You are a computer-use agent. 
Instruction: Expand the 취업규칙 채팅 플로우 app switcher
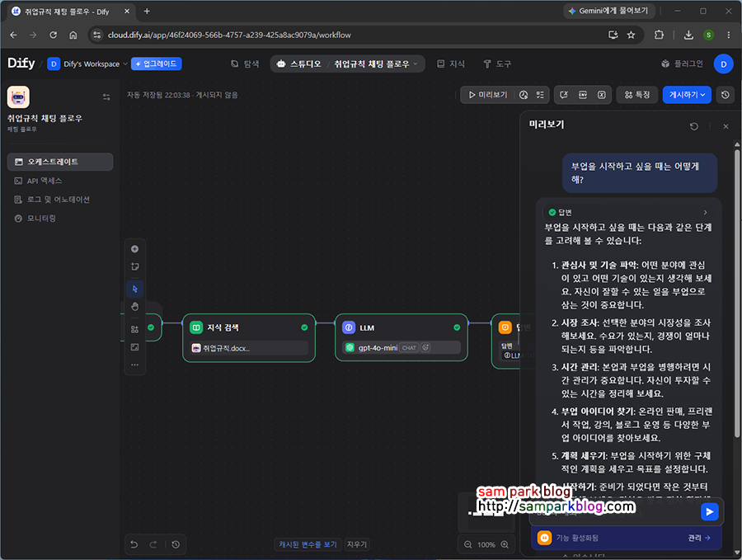pyautogui.click(x=376, y=64)
